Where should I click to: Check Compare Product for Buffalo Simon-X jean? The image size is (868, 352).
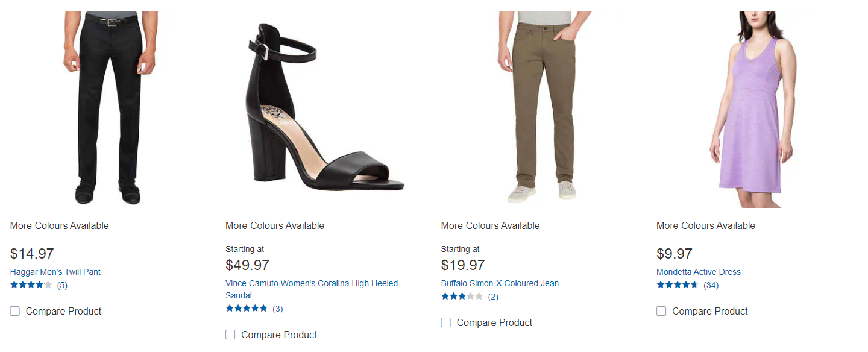446,322
